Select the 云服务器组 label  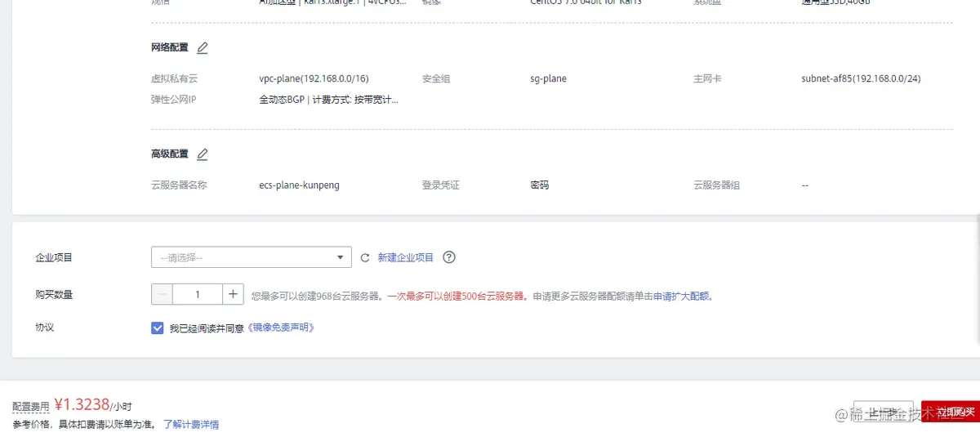717,185
